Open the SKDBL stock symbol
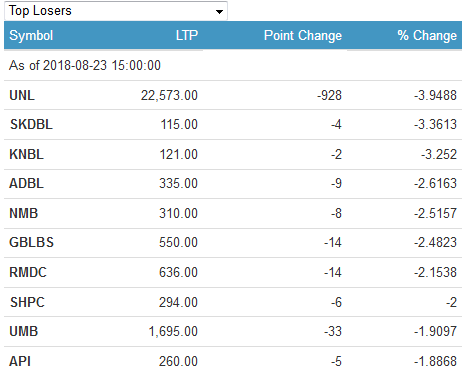 pyautogui.click(x=31, y=124)
